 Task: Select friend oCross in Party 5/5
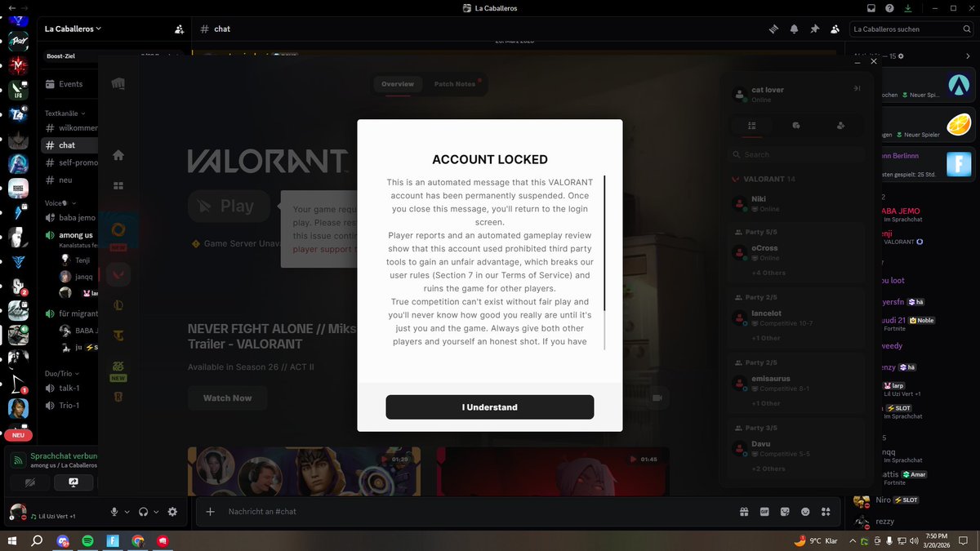coord(796,253)
